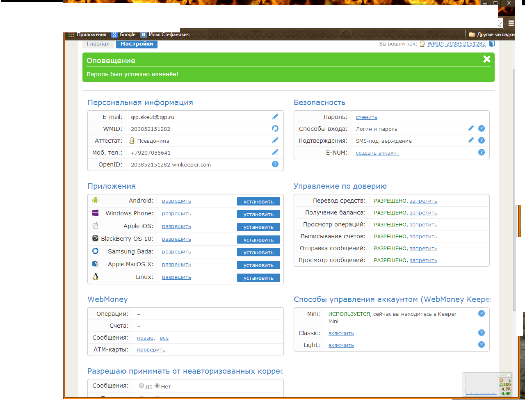Click создать аккаунт for E-NUM
Screen dimensions: 525x420
point(378,153)
